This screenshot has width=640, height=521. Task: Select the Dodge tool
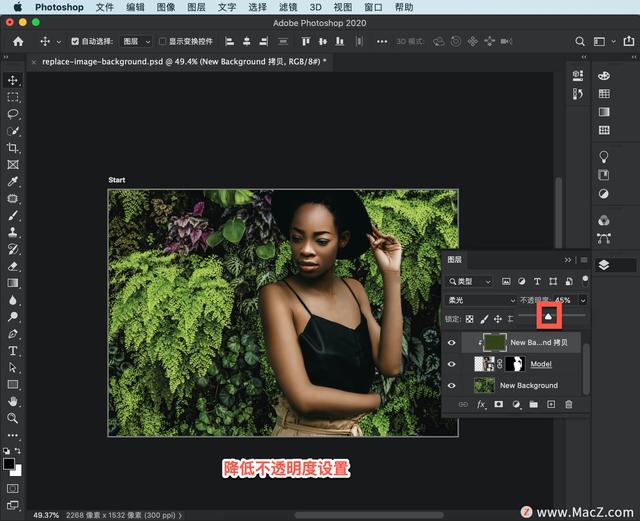(x=13, y=317)
